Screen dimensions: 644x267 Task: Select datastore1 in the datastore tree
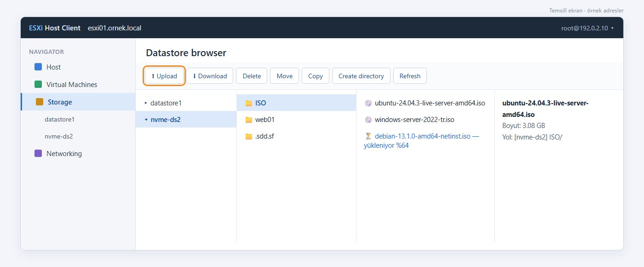(186, 103)
